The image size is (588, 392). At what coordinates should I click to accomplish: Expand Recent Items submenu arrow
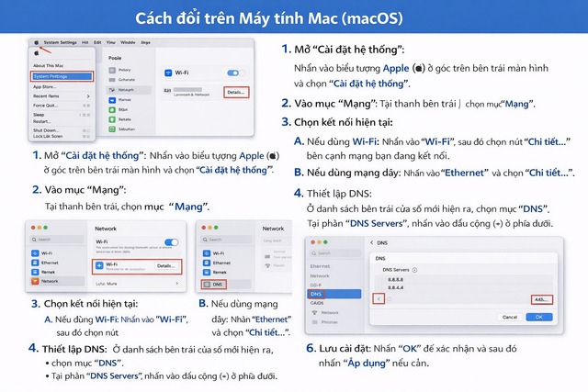[88, 96]
